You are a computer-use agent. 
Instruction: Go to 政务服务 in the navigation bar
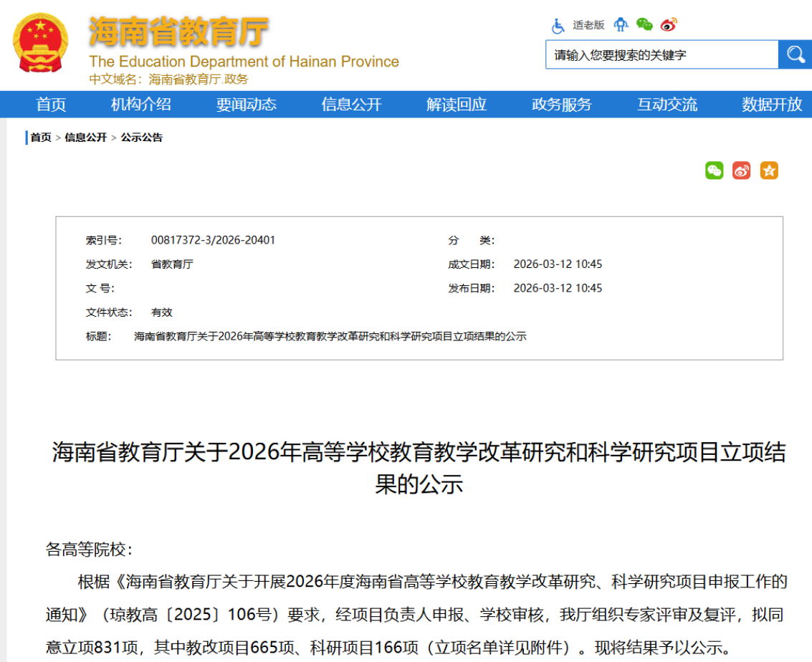pos(562,105)
